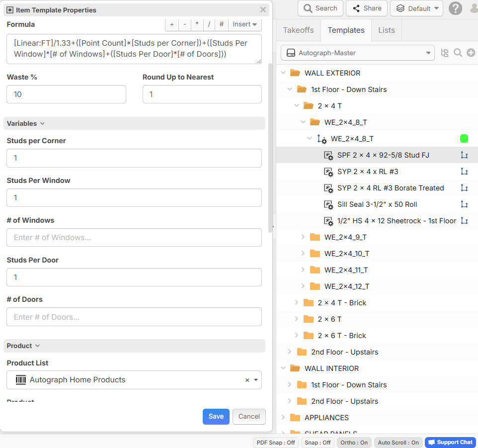Insert multiply operator into formula
The width and height of the screenshot is (478, 448).
pyautogui.click(x=197, y=24)
